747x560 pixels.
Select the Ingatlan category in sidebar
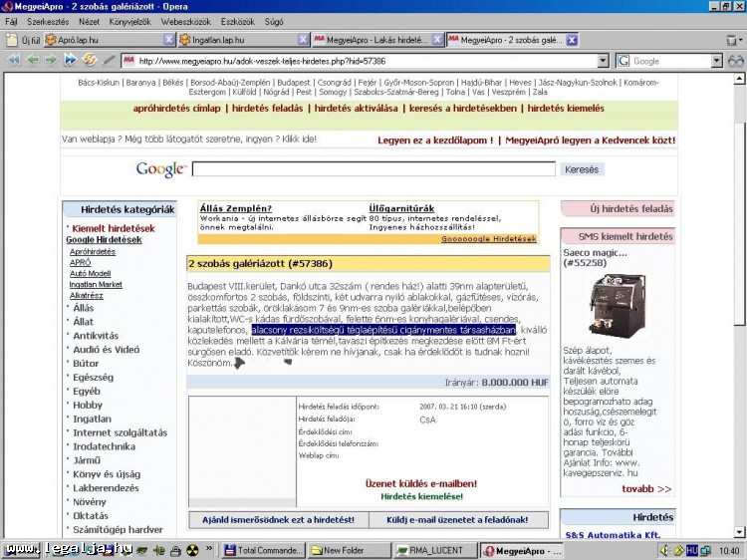coord(92,420)
